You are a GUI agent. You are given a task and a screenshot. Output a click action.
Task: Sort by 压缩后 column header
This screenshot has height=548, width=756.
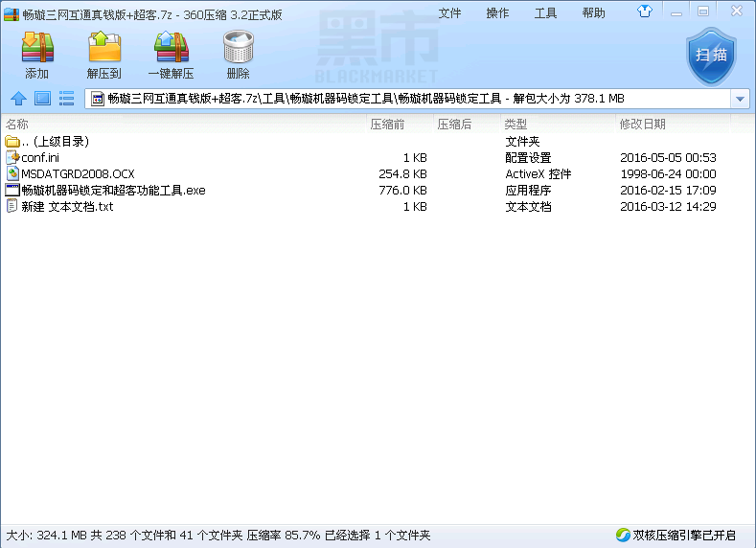pyautogui.click(x=467, y=125)
